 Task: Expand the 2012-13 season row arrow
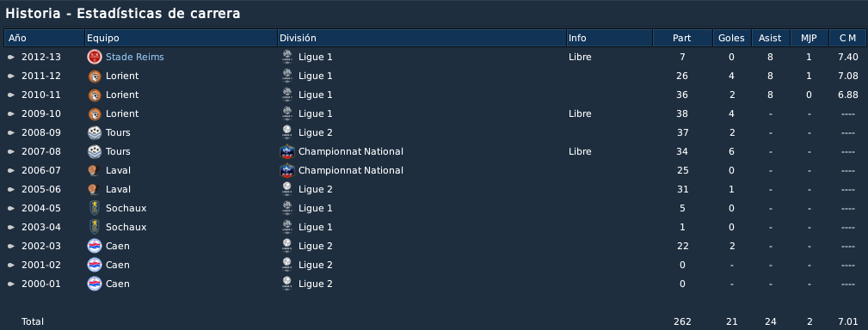(11, 57)
